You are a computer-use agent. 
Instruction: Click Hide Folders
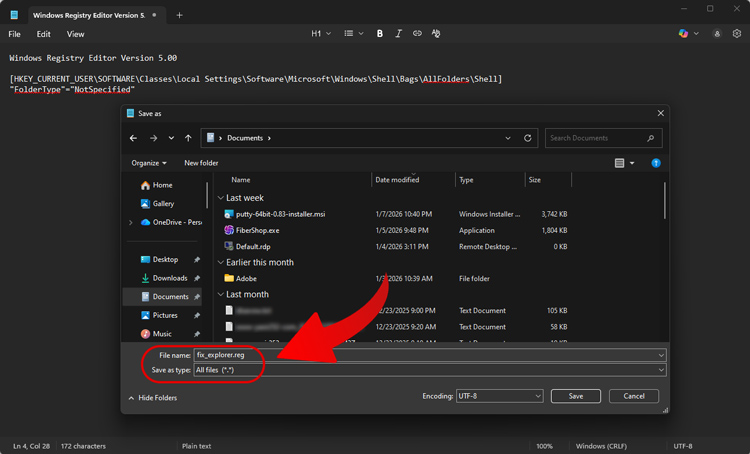(x=153, y=398)
